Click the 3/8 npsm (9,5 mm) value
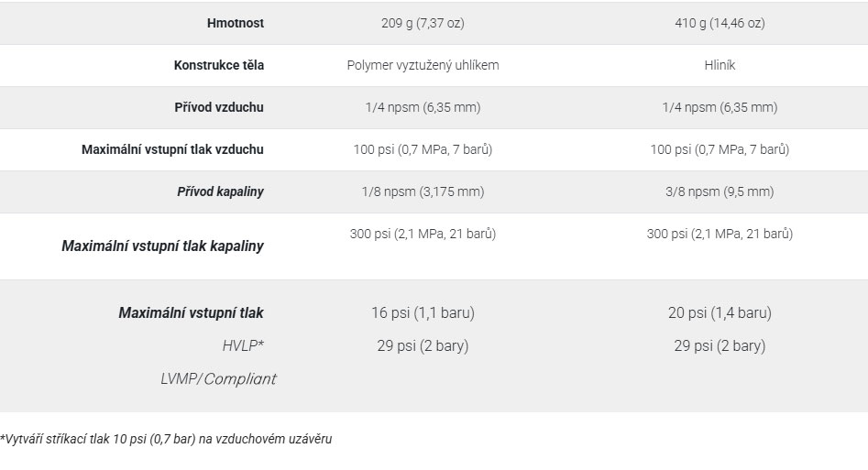Viewport: 868px width, 470px height. [x=720, y=191]
